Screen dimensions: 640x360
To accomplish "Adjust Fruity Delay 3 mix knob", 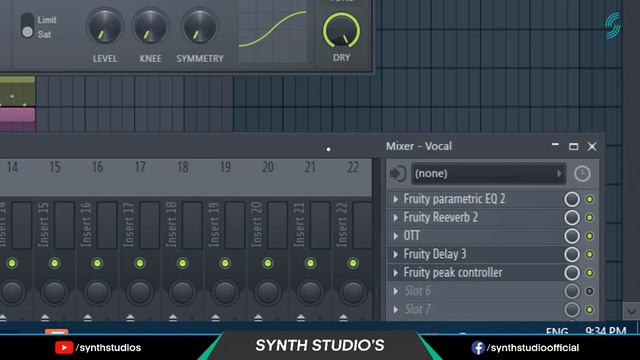I will (x=572, y=254).
